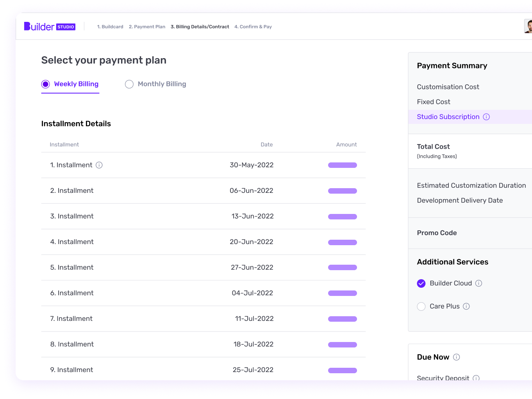532x399 pixels.
Task: Open the info tooltip beside 1. Installment
Action: click(x=99, y=165)
